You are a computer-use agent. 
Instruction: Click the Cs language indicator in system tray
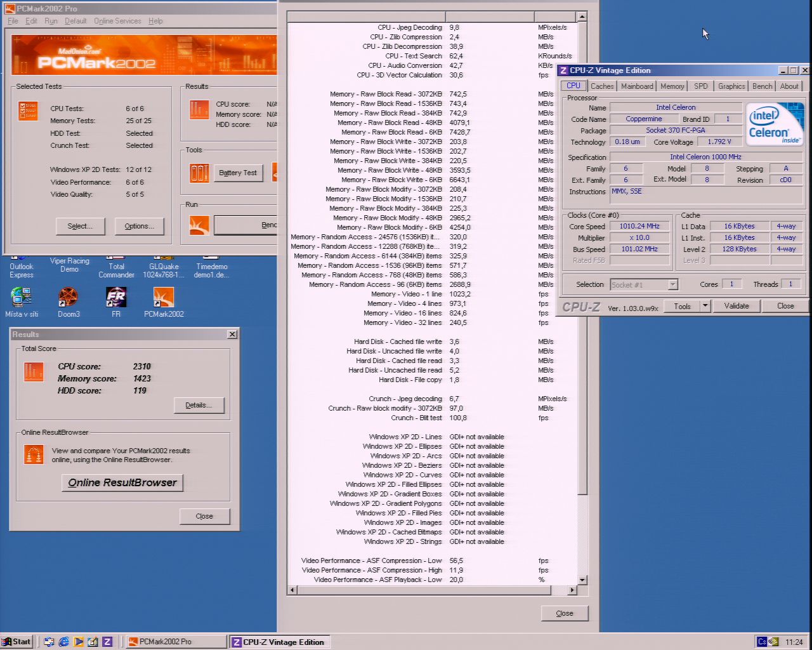pyautogui.click(x=762, y=642)
